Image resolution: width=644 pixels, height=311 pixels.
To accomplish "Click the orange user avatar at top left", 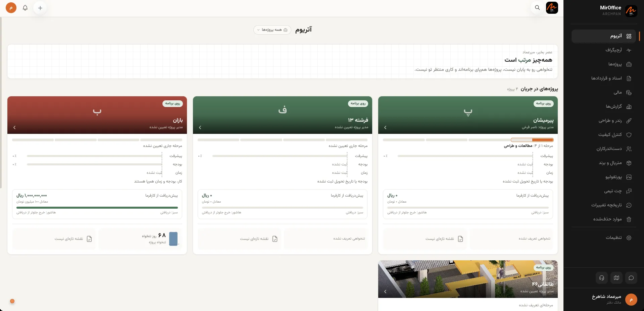I will click(11, 8).
